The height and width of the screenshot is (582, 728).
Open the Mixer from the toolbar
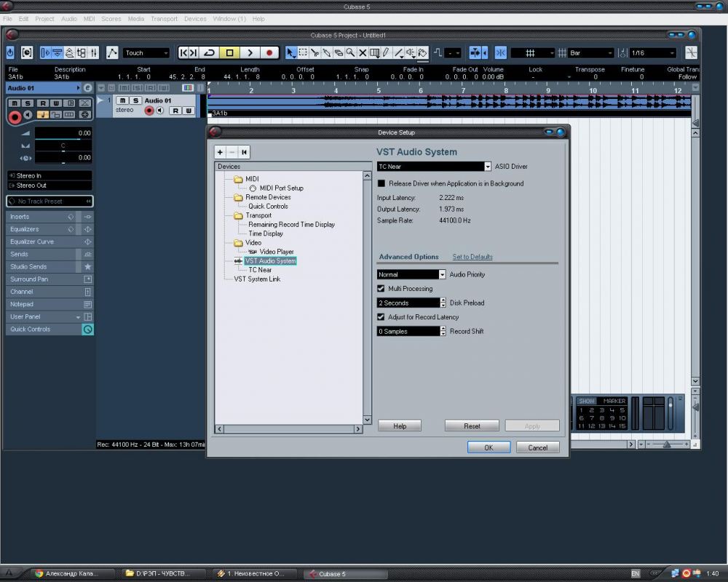[93, 53]
